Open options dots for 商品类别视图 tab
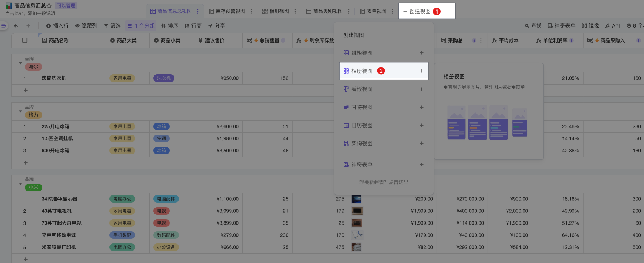 click(x=349, y=11)
